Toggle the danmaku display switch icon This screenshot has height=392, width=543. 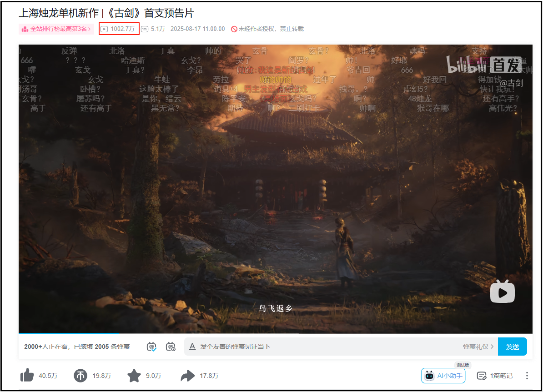point(152,347)
